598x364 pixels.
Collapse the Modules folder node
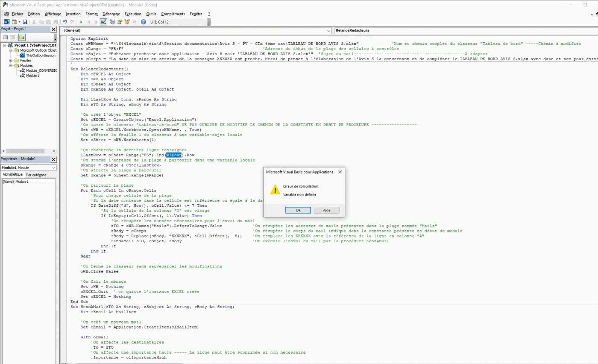click(10, 65)
